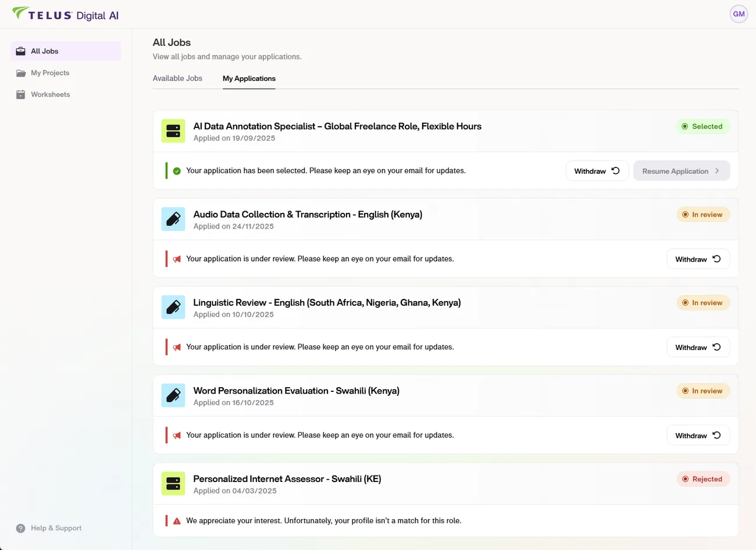Click In review badge for Linguistic Review

pyautogui.click(x=702, y=302)
